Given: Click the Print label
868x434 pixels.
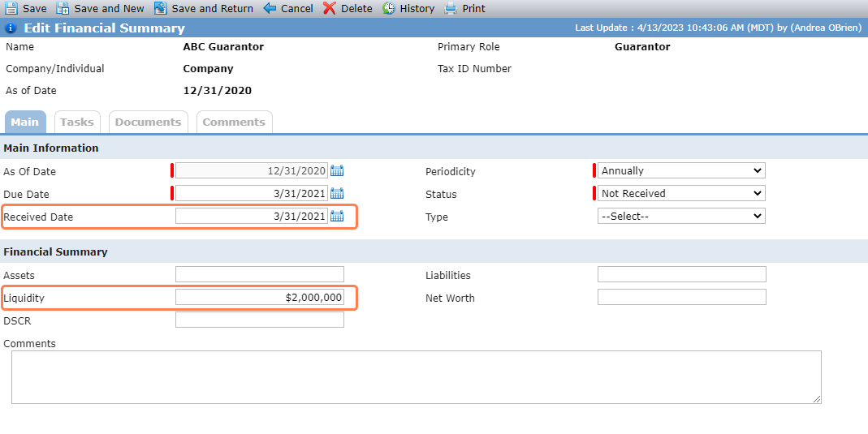Looking at the screenshot, I should click(x=474, y=9).
